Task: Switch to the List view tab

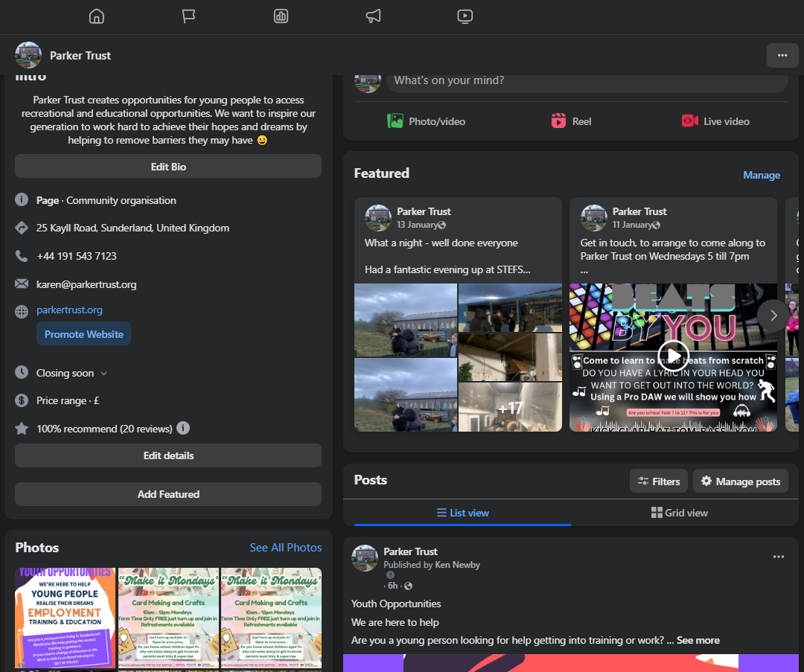Action: (462, 513)
